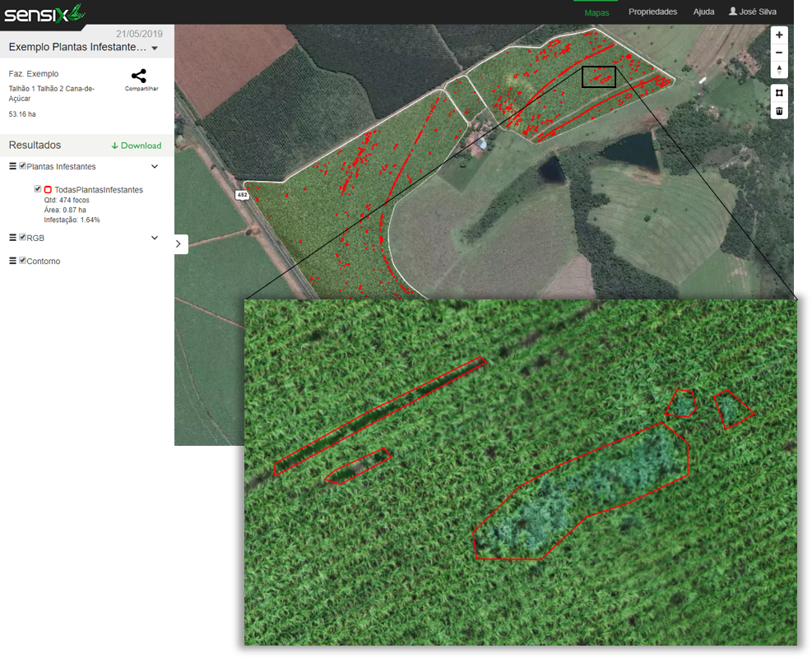Click the Download link in Resultados
The height and width of the screenshot is (658, 812).
(x=137, y=146)
